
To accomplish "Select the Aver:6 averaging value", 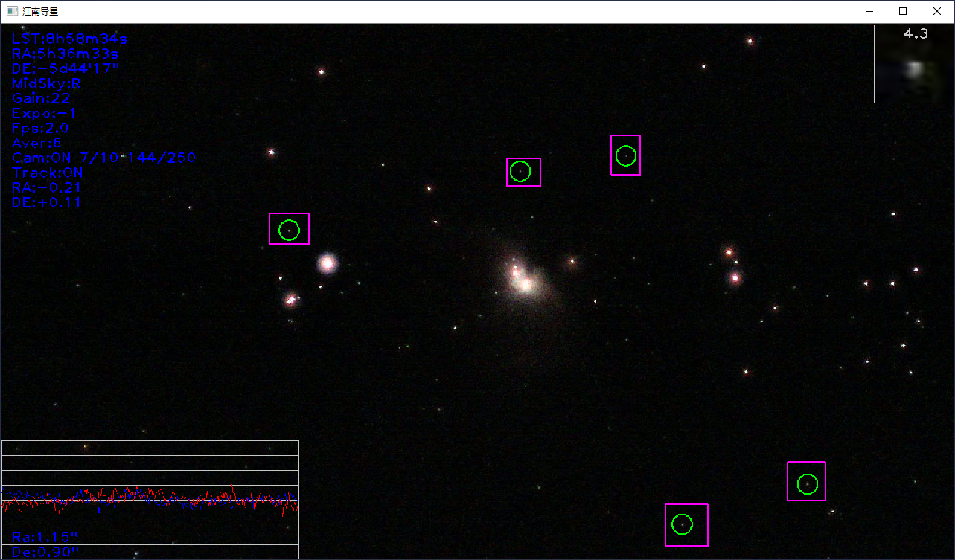I will (x=36, y=144).
